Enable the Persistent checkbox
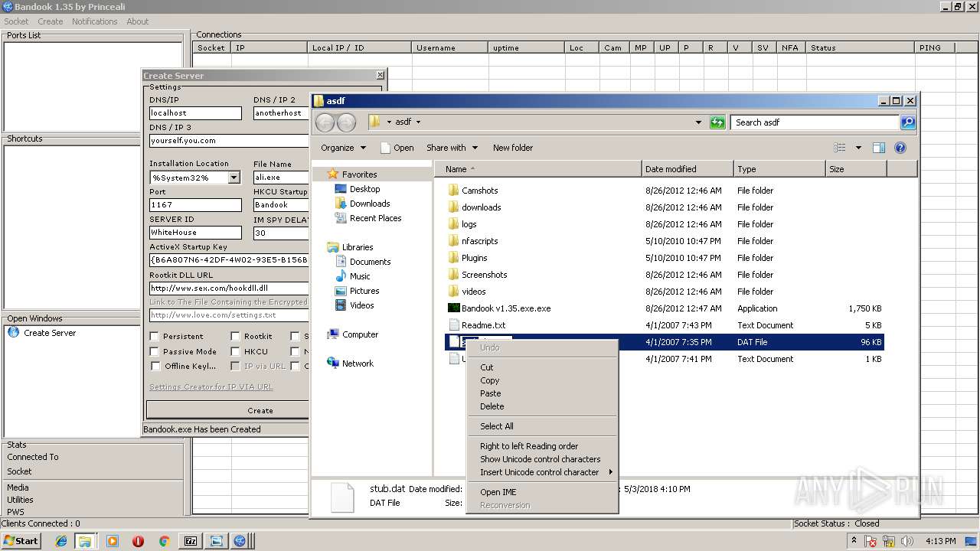Image resolution: width=980 pixels, height=551 pixels. coord(155,337)
